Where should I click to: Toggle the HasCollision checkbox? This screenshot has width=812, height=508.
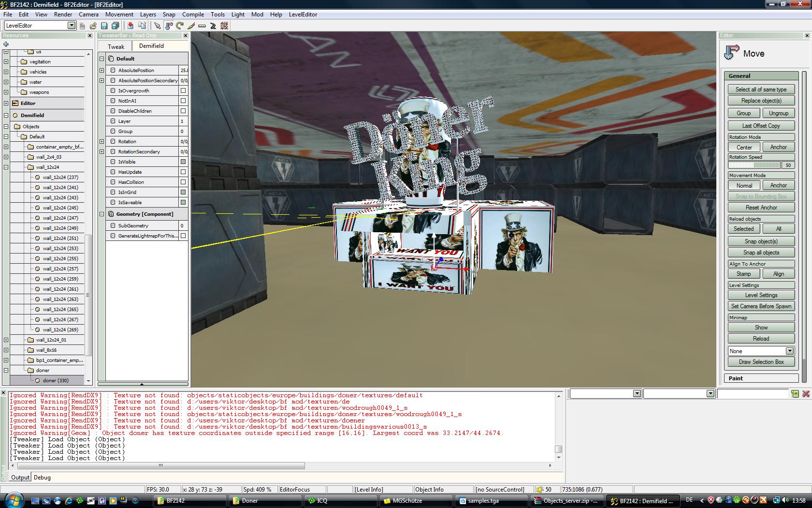point(183,182)
